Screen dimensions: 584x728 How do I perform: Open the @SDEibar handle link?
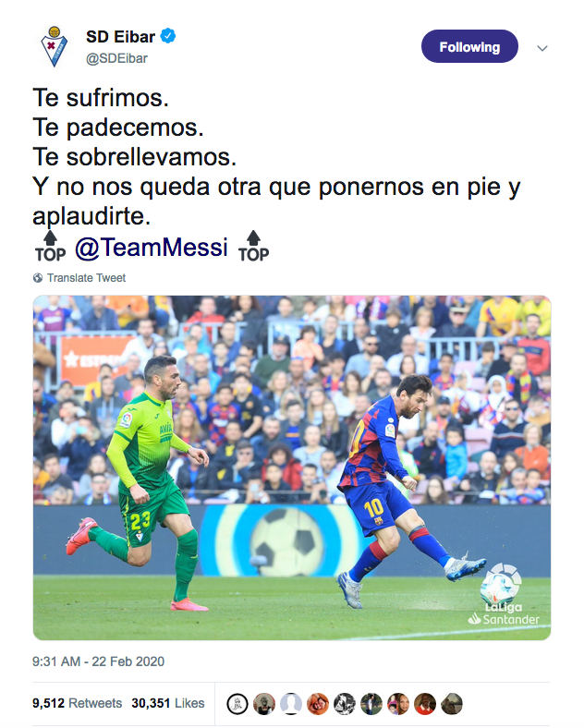(x=116, y=58)
